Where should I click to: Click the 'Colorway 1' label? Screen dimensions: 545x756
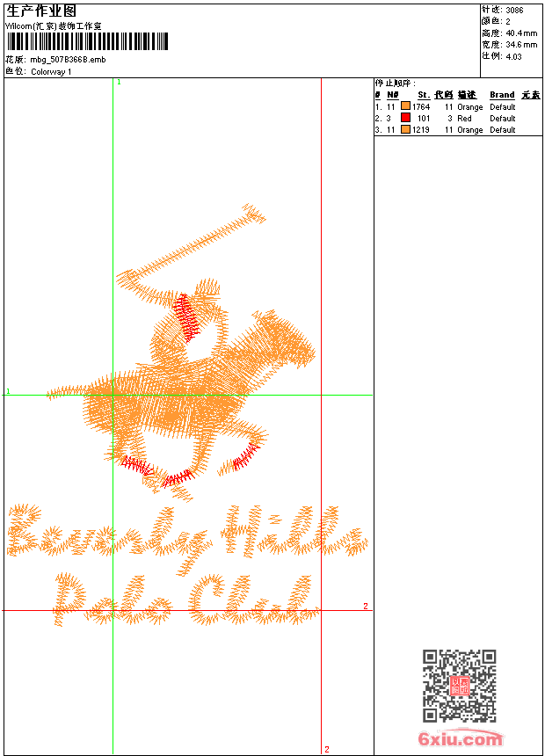pos(51,72)
